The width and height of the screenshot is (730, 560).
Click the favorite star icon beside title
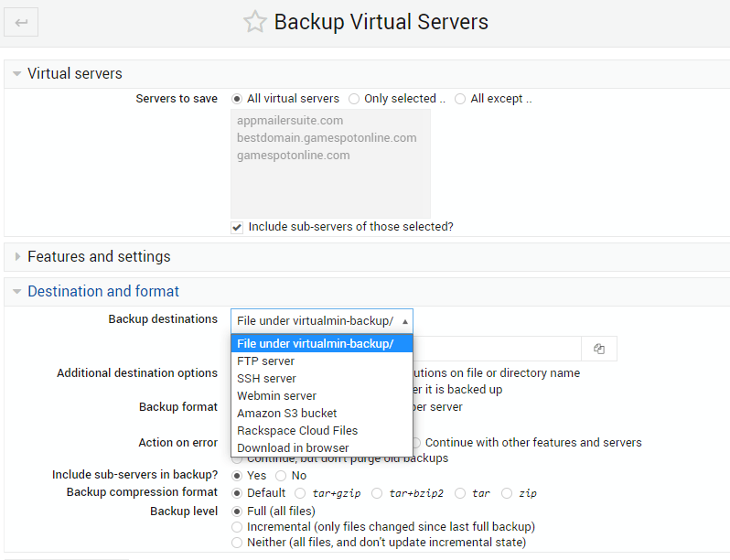click(x=254, y=23)
